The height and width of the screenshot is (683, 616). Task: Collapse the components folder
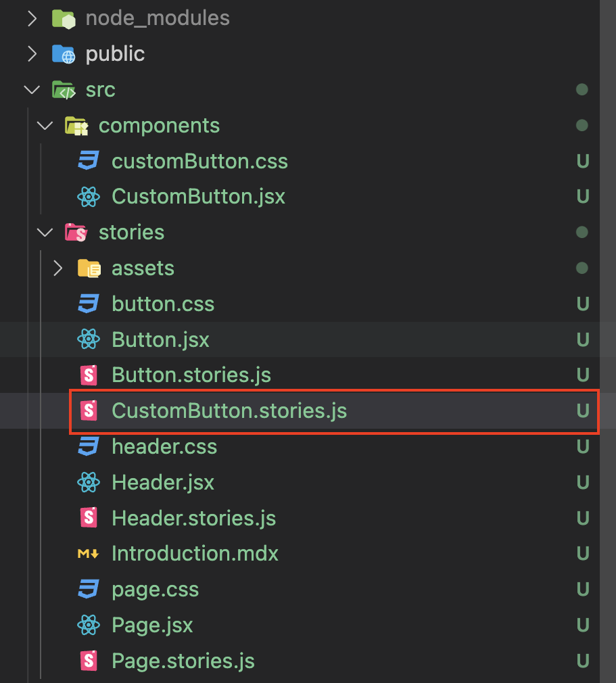(x=45, y=126)
